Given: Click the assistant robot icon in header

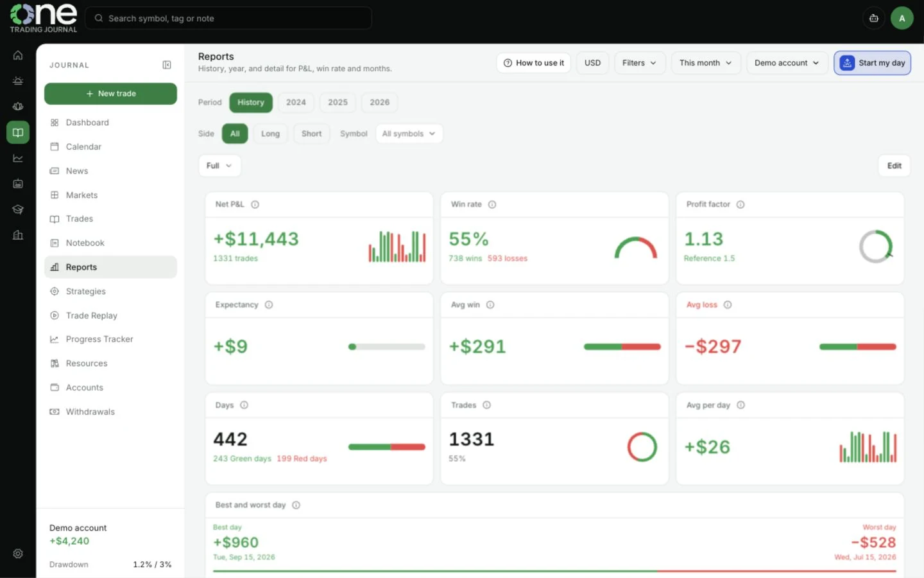Looking at the screenshot, I should [x=874, y=18].
